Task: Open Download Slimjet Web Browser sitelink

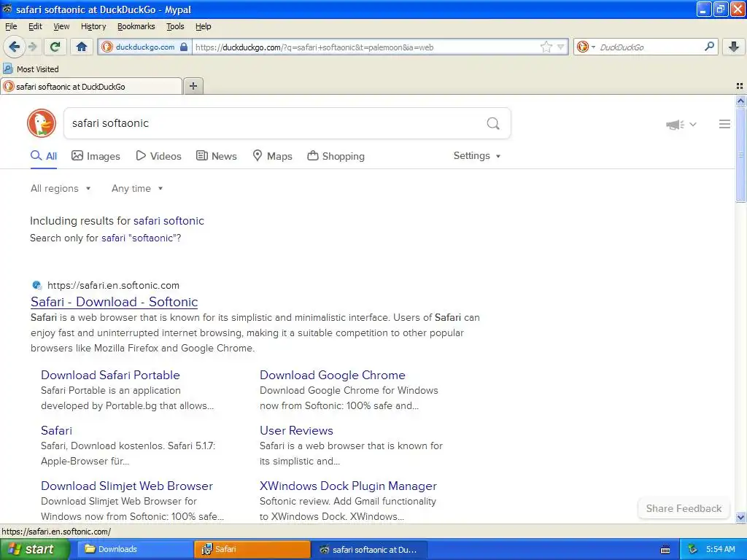Action: [x=127, y=486]
